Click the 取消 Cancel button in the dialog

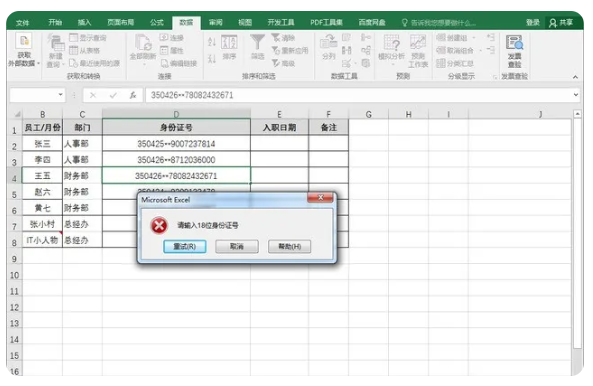(237, 246)
